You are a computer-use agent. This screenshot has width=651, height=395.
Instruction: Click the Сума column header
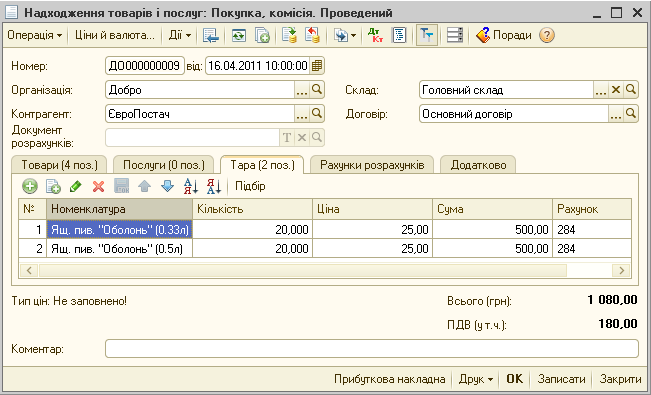(x=492, y=209)
